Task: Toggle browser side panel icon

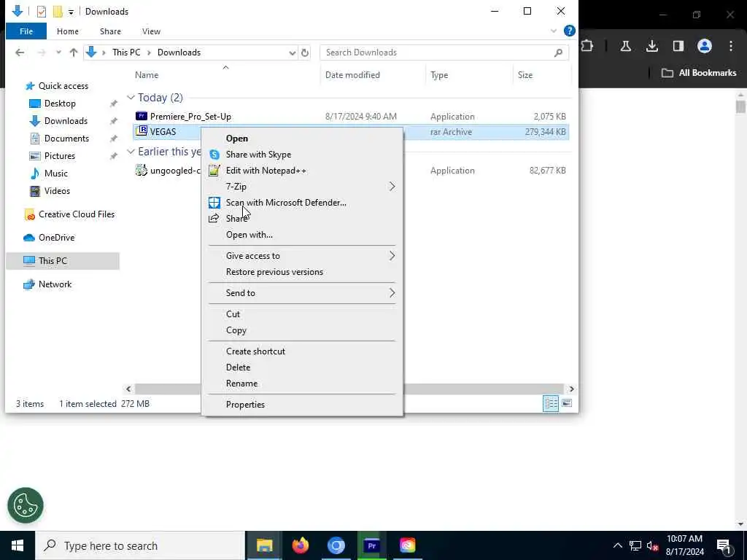Action: (x=678, y=46)
